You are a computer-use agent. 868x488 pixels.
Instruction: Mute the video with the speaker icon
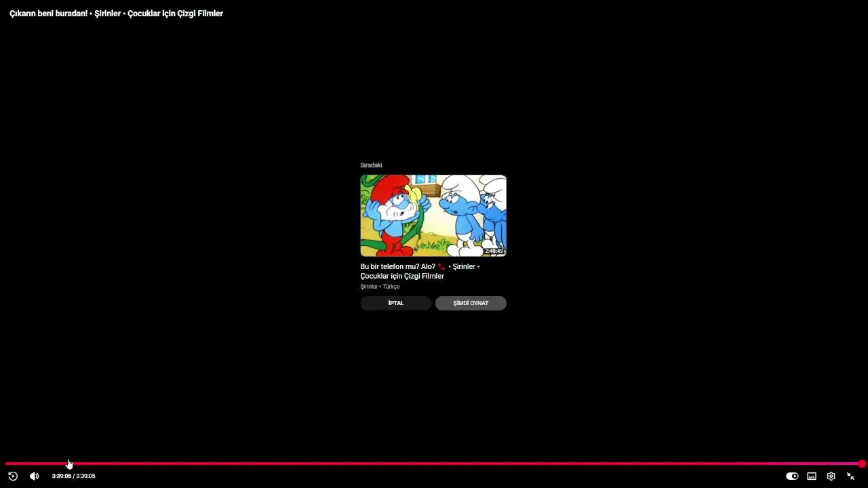(35, 476)
